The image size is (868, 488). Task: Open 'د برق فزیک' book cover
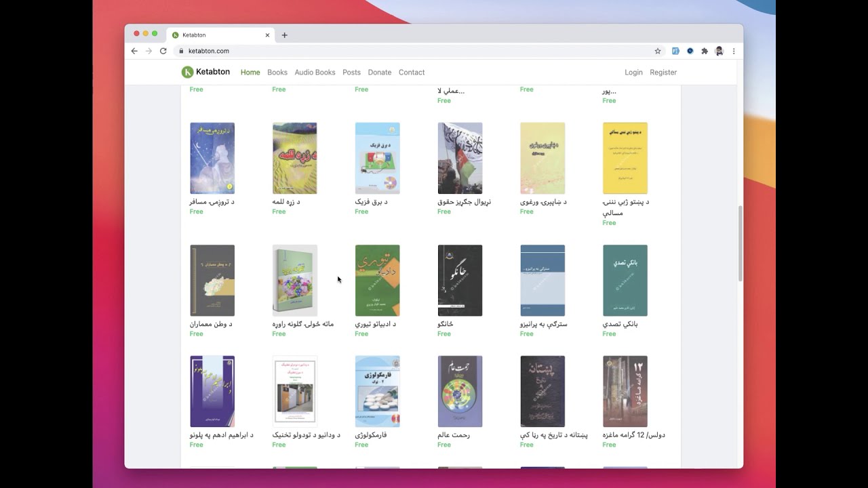[378, 159]
